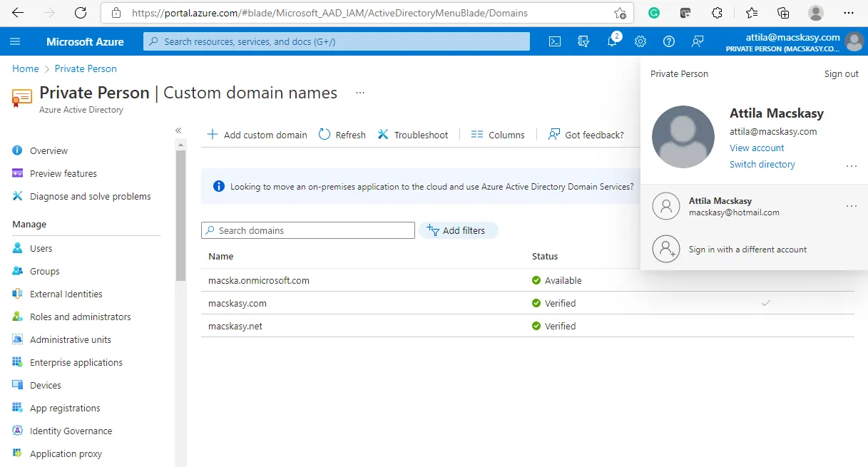
Task: Focus the Search domains field
Action: [x=308, y=230]
